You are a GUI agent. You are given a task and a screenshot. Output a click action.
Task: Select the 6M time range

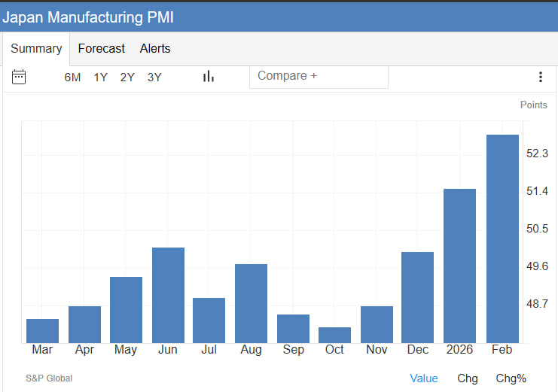(72, 77)
